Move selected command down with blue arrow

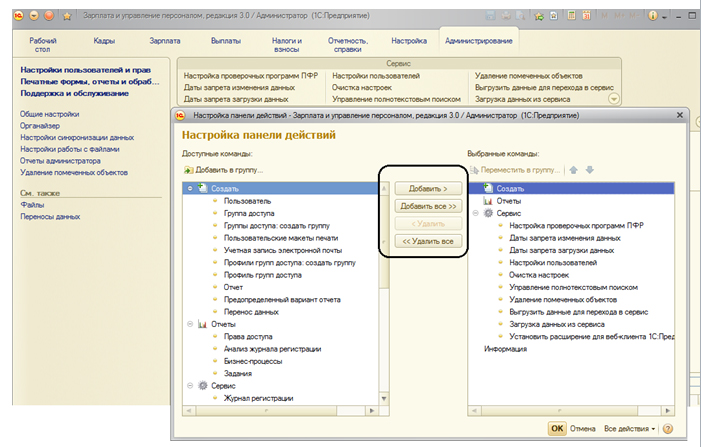[590, 170]
